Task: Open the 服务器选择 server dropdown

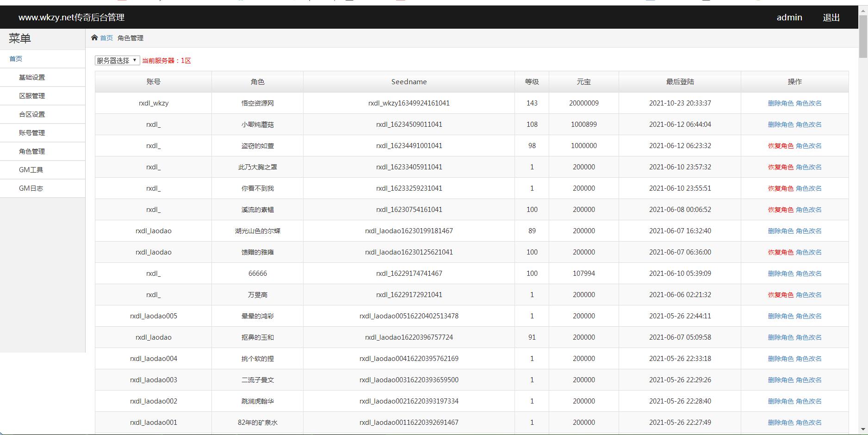Action: (117, 61)
